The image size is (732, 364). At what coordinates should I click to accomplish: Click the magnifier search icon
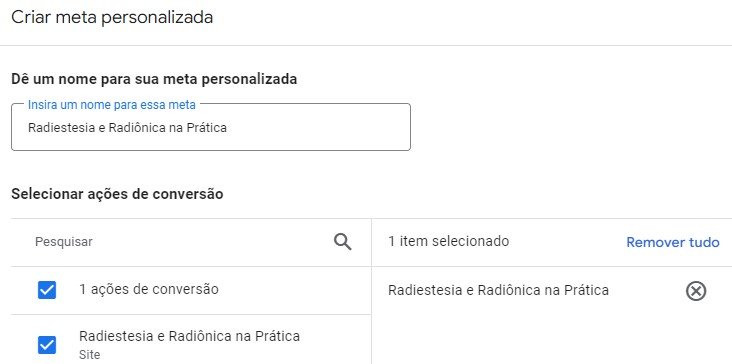pyautogui.click(x=342, y=242)
